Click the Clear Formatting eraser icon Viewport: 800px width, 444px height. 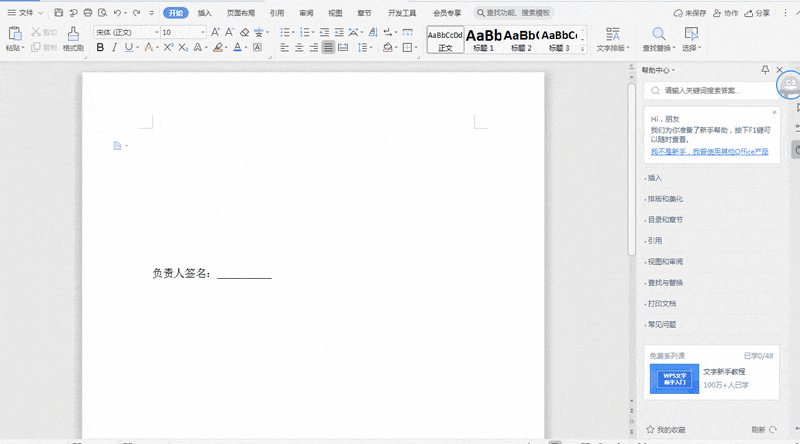pyautogui.click(x=244, y=32)
